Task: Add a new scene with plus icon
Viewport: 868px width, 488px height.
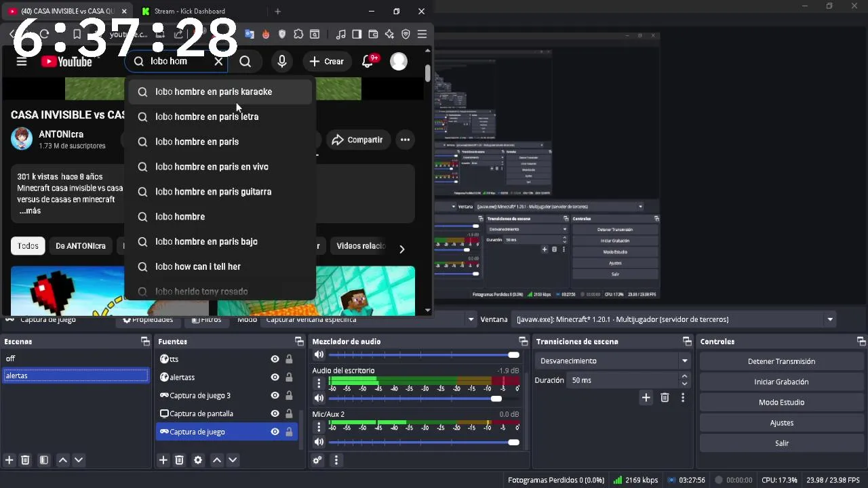Action: pos(9,460)
